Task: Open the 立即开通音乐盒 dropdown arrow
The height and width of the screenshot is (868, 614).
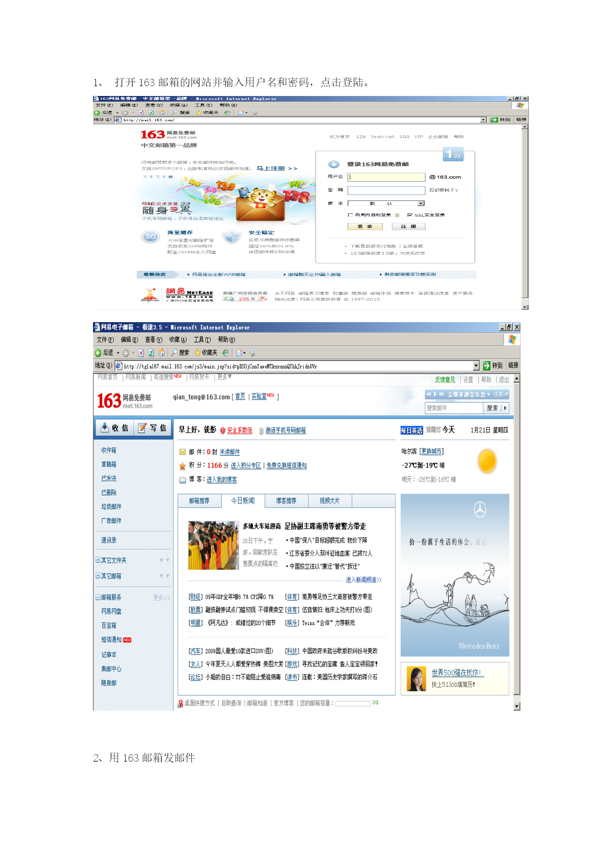Action: [489, 394]
